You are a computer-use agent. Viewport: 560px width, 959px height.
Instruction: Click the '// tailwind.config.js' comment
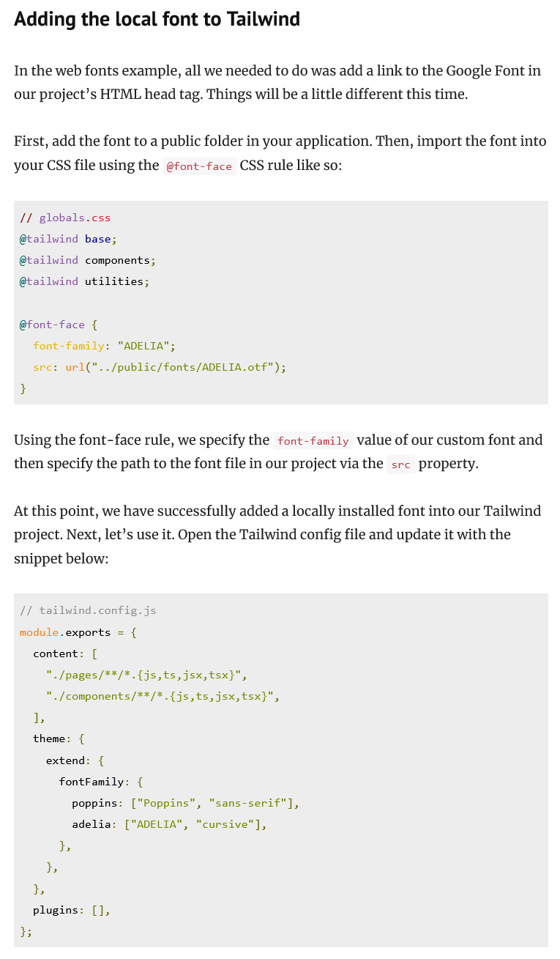88,610
